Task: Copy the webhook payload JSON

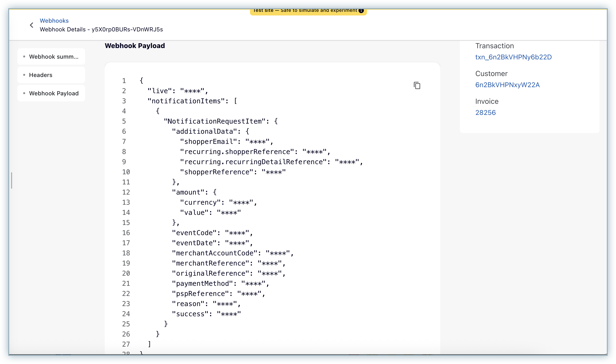Action: tap(417, 85)
